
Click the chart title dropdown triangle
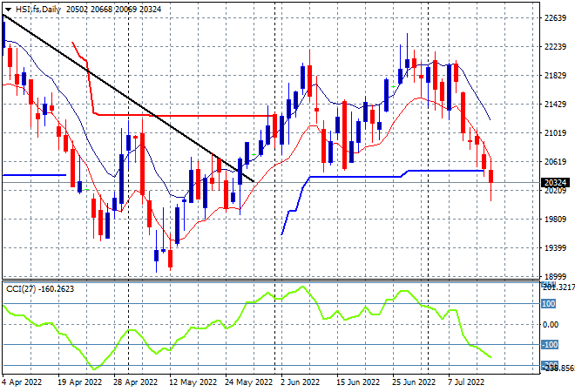pos(8,10)
